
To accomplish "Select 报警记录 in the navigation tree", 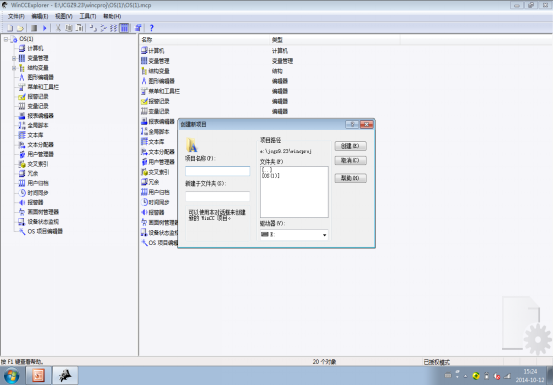I will pos(38,96).
